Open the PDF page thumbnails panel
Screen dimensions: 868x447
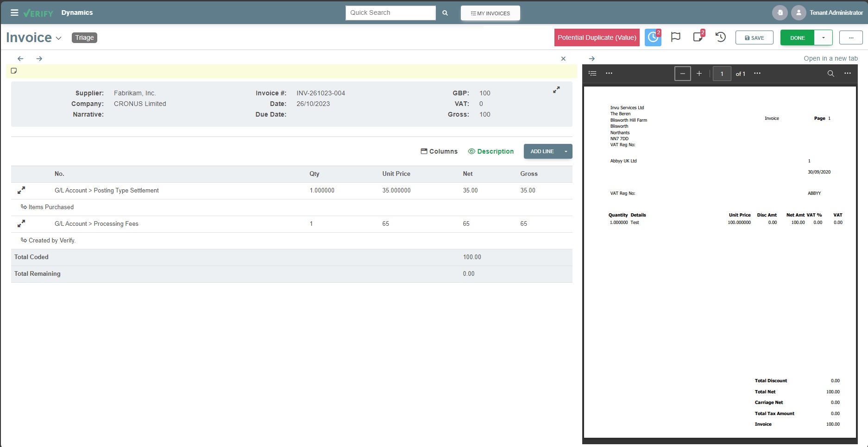point(592,73)
